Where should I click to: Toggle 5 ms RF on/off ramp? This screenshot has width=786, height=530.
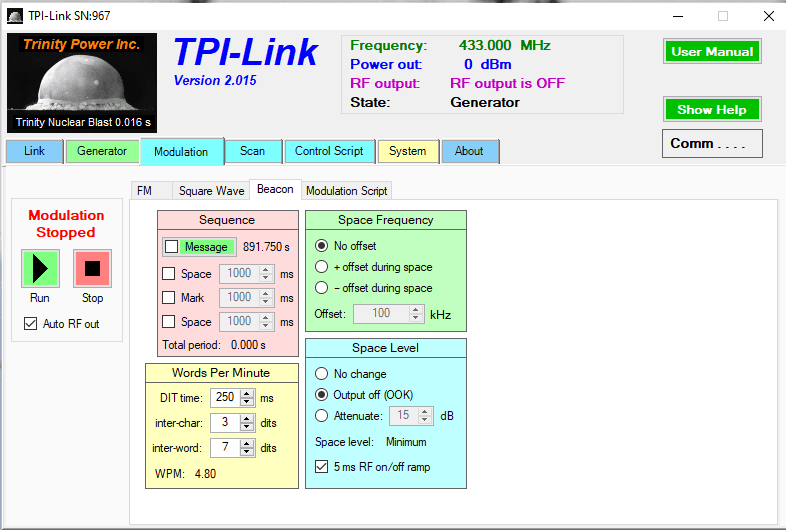tap(321, 466)
